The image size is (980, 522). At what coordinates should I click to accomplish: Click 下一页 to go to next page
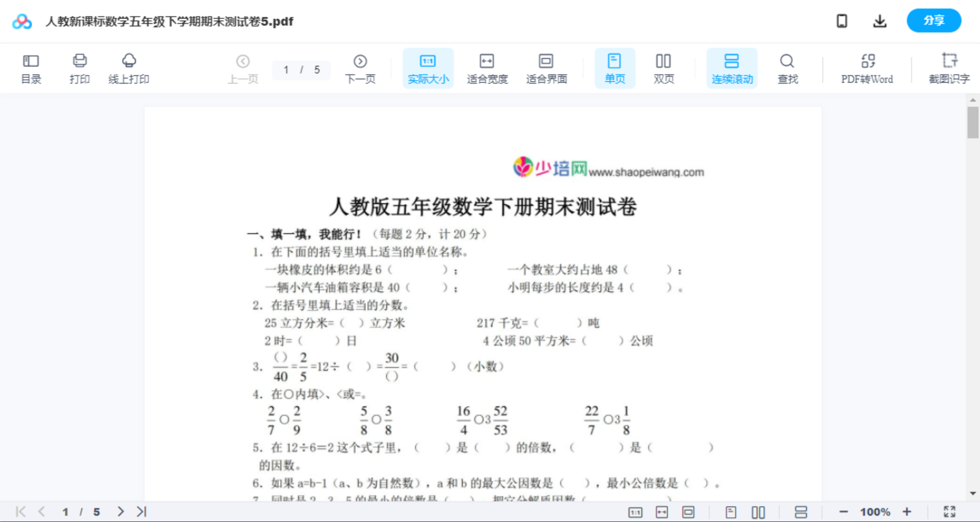(x=360, y=68)
